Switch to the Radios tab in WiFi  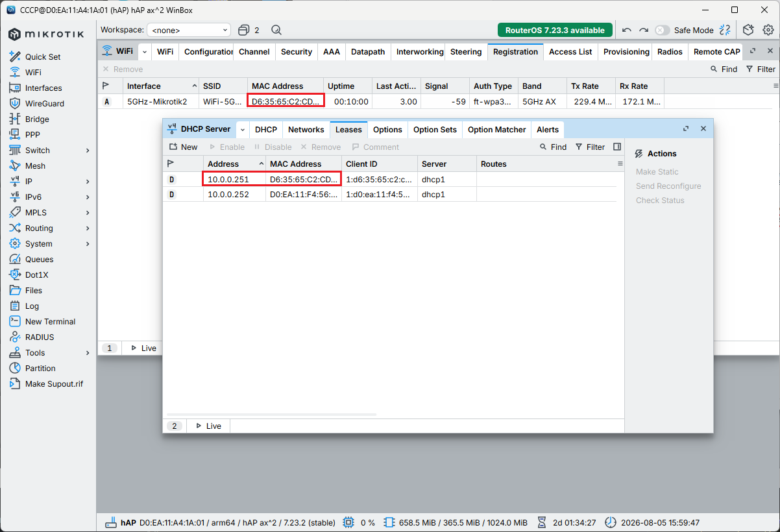click(670, 52)
